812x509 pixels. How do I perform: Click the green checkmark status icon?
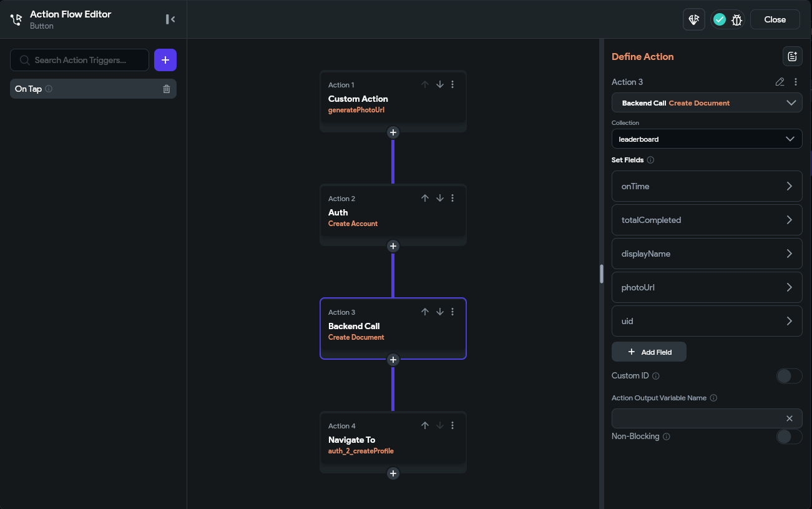pyautogui.click(x=720, y=19)
